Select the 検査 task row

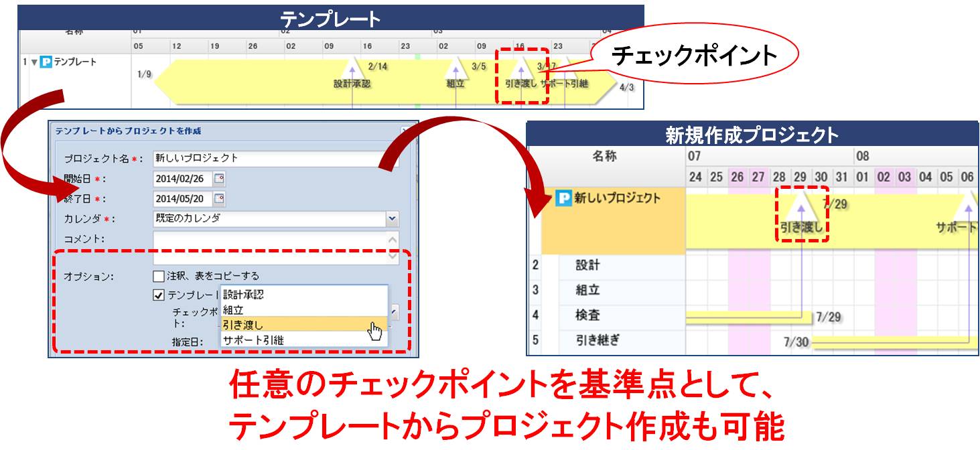[x=587, y=315]
